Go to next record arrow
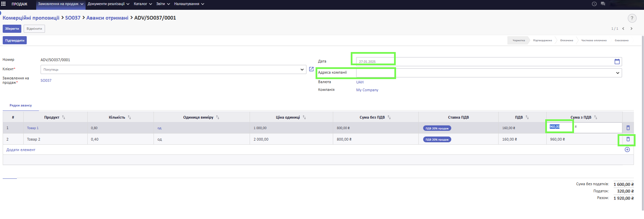 point(631,29)
